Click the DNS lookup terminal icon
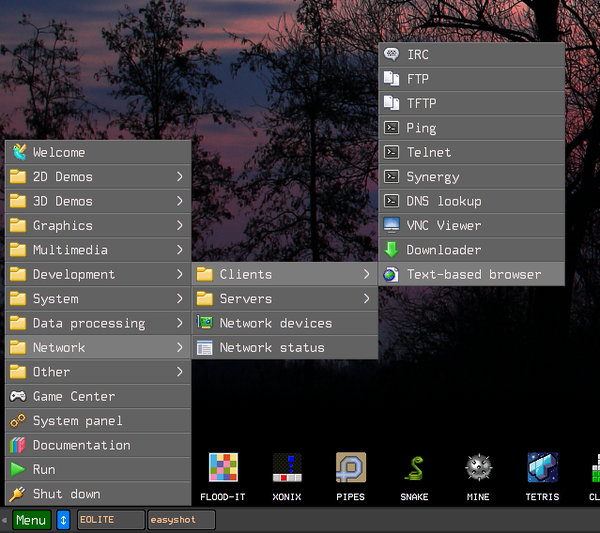The height and width of the screenshot is (533, 600). (391, 201)
